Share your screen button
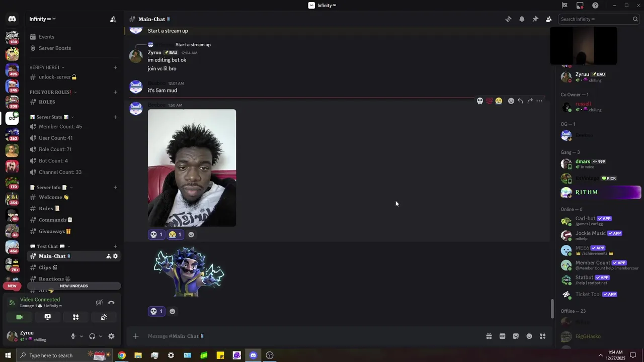644x362 pixels. [47, 317]
